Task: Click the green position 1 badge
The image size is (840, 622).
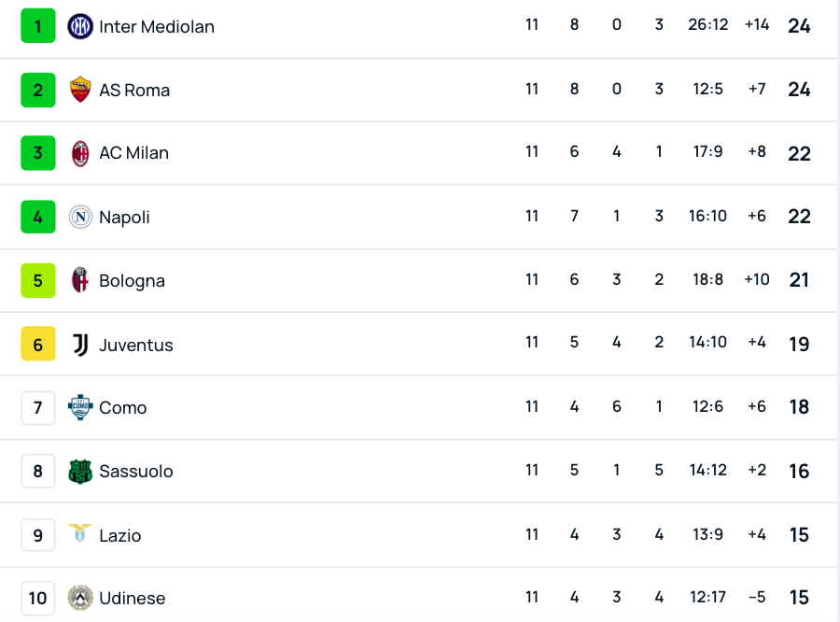Action: 38,26
